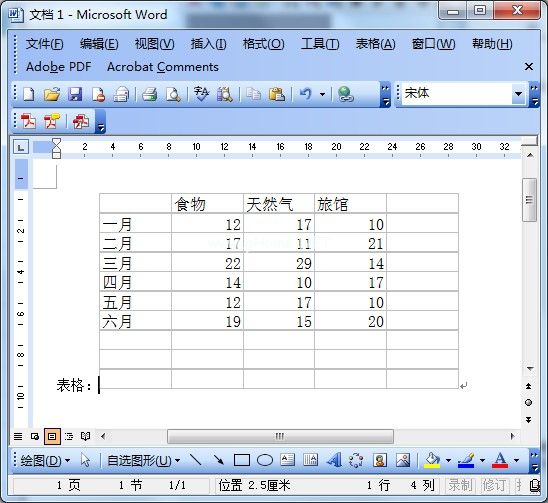Convert to PDF and send for review icon
The height and width of the screenshot is (503, 548).
[81, 122]
